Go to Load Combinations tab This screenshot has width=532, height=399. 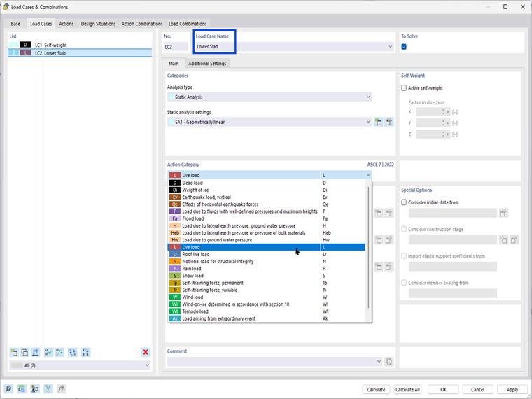(188, 24)
